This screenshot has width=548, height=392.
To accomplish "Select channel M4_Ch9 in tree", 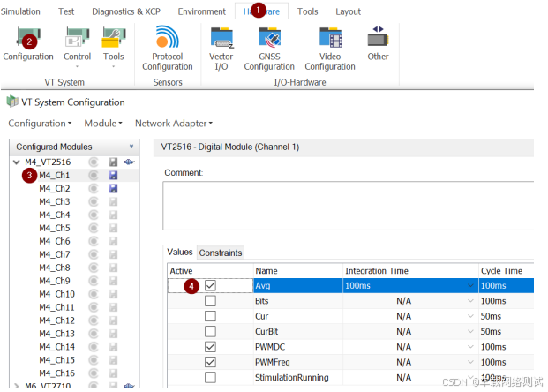I will pos(55,281).
